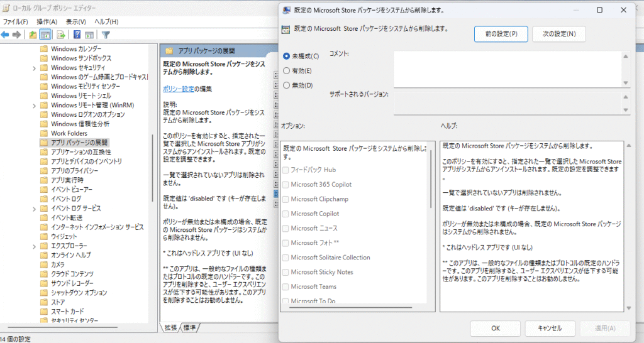The image size is (644, 343).
Task: Click the ポリシー設定 link
Action: point(178,89)
